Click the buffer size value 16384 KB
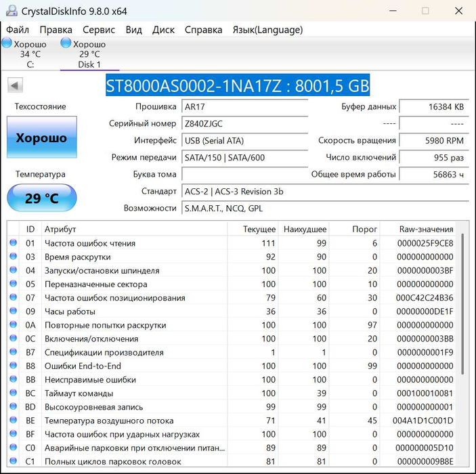476x474 pixels. tap(434, 107)
